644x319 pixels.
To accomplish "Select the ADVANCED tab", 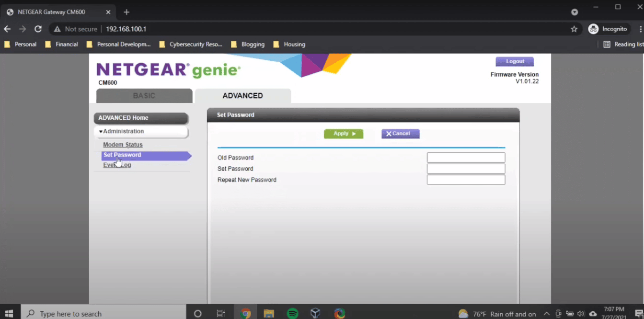I will coord(242,96).
